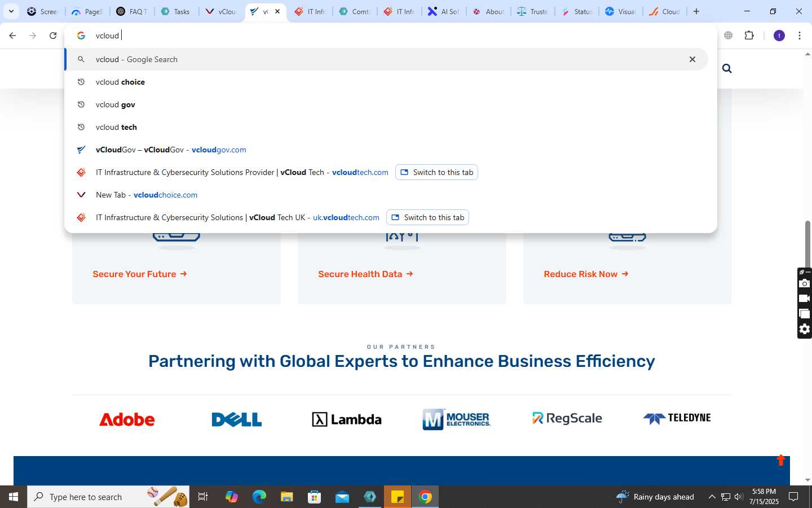Open the tab search dropdown arrow
Viewport: 812px width, 508px height.
11,11
